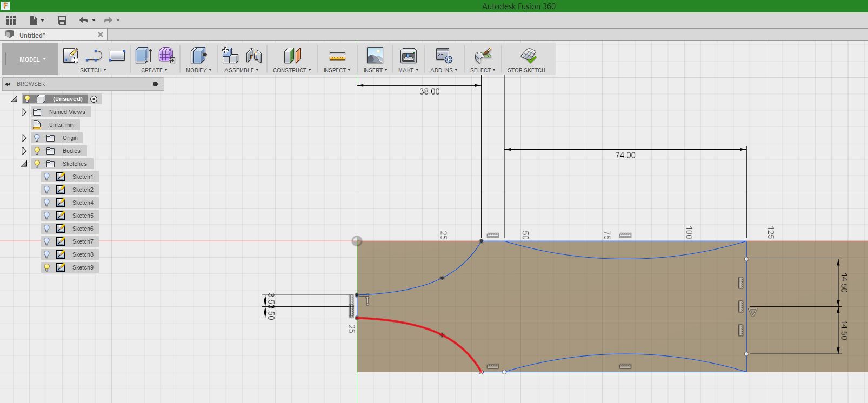868x403 pixels.
Task: Toggle visibility bulb of Sketch2
Action: (x=47, y=190)
